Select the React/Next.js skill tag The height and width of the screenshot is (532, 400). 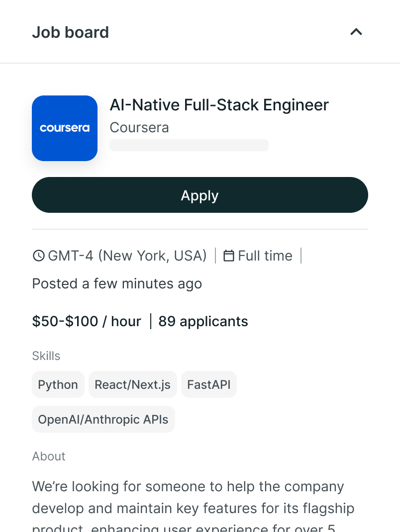pyautogui.click(x=133, y=384)
